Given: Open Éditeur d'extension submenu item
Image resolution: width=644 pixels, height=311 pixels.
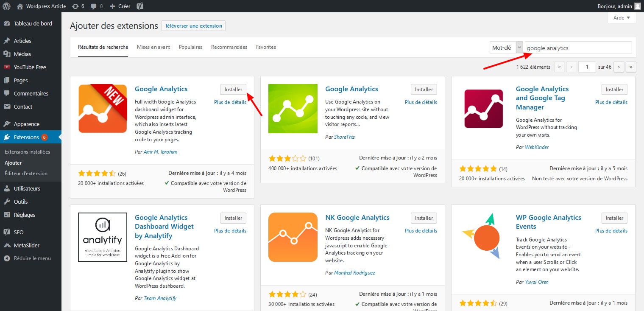Looking at the screenshot, I should click(26, 174).
